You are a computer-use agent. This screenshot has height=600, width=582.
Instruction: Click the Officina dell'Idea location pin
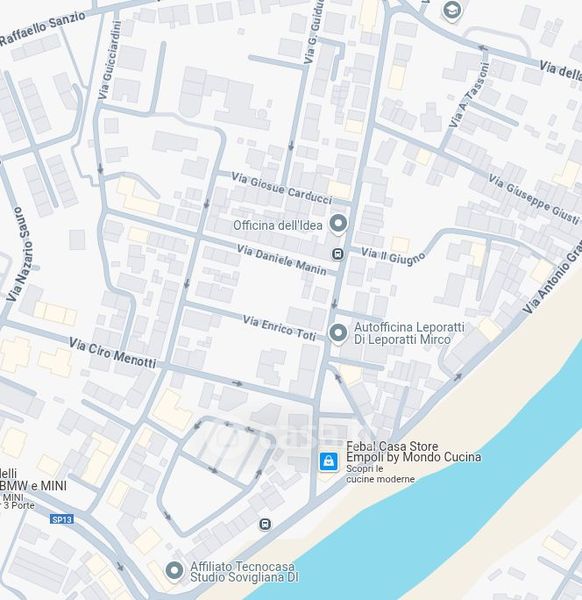[x=338, y=223]
